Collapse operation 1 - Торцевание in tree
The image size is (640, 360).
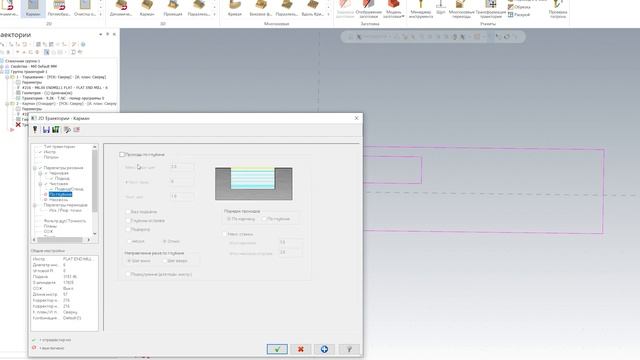click(7, 77)
